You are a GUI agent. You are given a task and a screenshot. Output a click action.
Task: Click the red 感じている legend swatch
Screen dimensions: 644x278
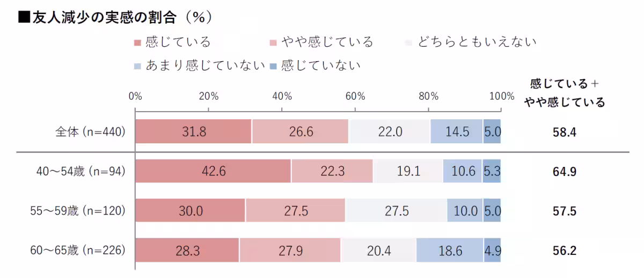137,43
